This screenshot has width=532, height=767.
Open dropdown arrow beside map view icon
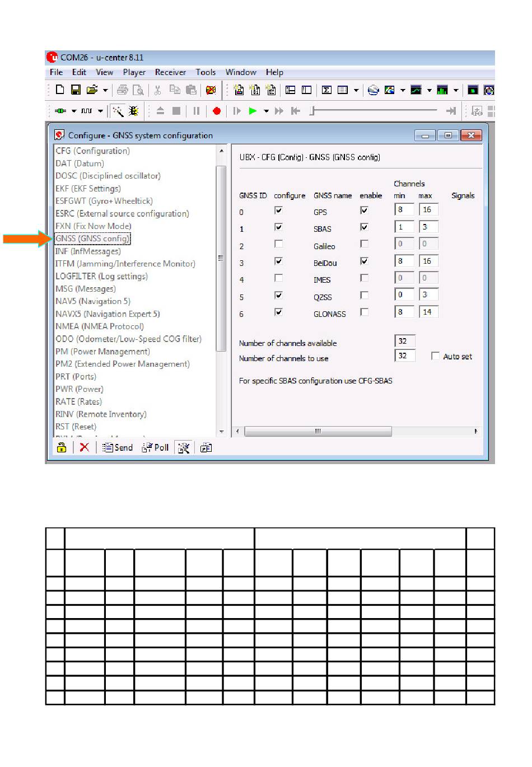coord(403,90)
